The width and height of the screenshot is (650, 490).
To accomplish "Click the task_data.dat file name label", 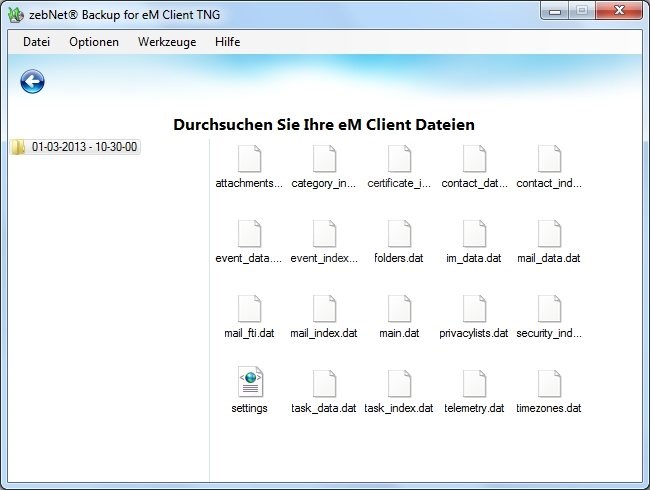I will point(324,408).
